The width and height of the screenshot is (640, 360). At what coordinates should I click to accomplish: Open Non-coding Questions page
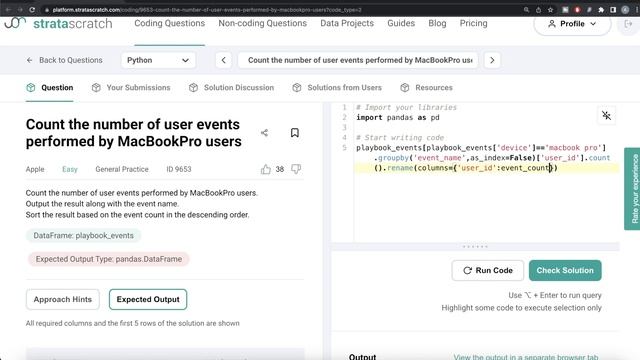(262, 23)
